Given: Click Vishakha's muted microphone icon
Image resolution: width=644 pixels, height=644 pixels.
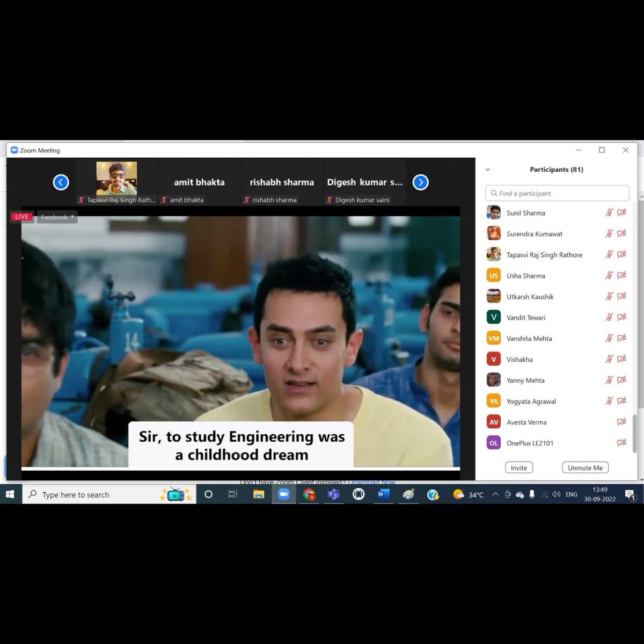Looking at the screenshot, I should [x=609, y=359].
